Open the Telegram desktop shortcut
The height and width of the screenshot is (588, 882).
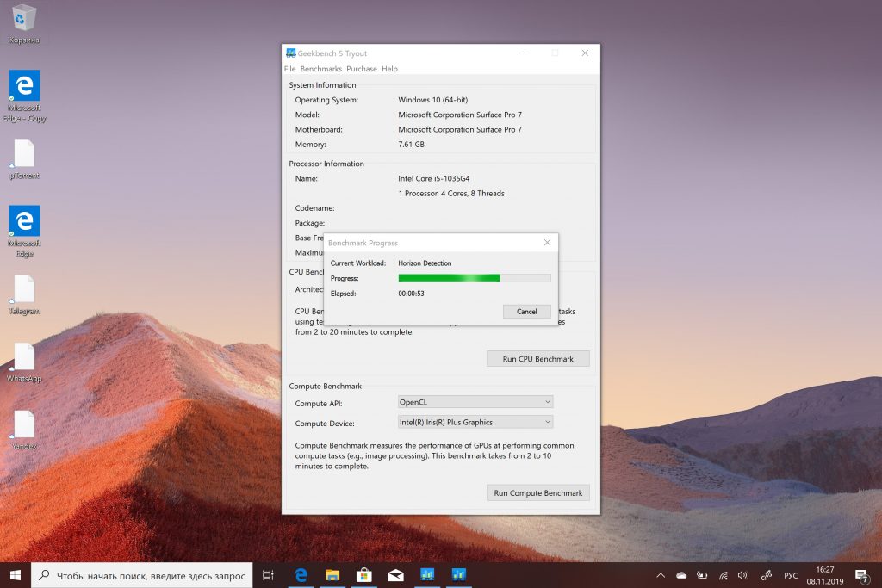pyautogui.click(x=24, y=293)
